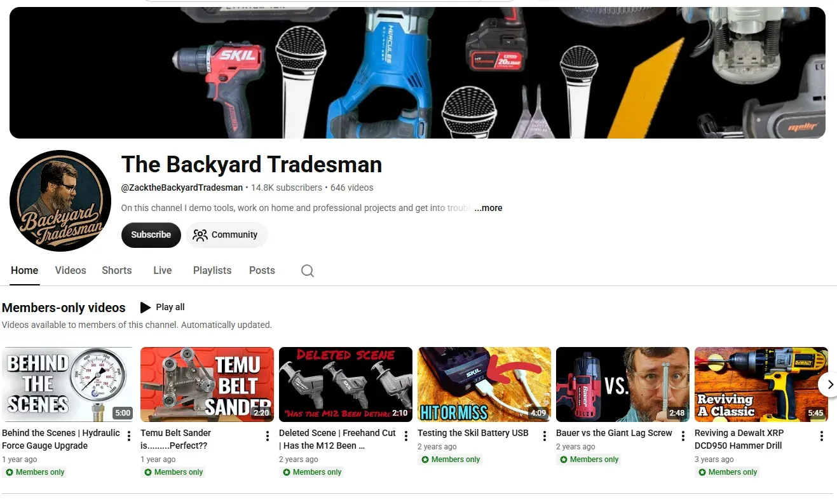This screenshot has width=837, height=504.
Task: Subscribe to The Backyard Tradesman channel
Action: click(x=151, y=235)
